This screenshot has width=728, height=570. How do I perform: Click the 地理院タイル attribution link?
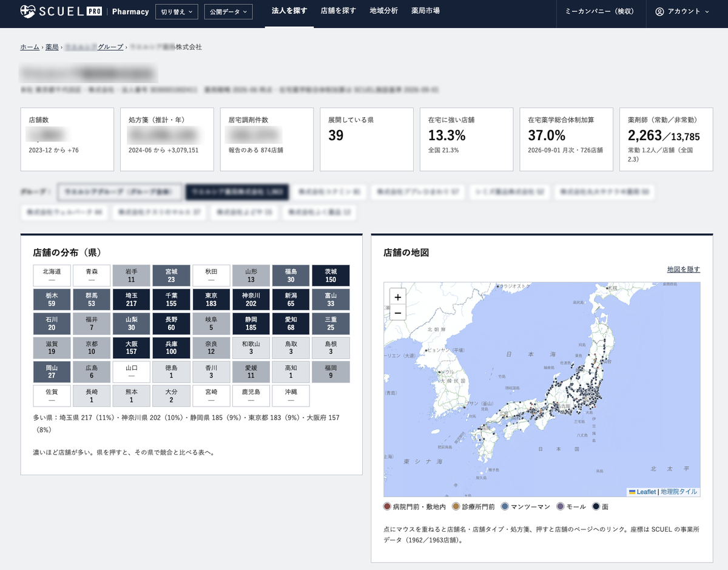pyautogui.click(x=679, y=492)
